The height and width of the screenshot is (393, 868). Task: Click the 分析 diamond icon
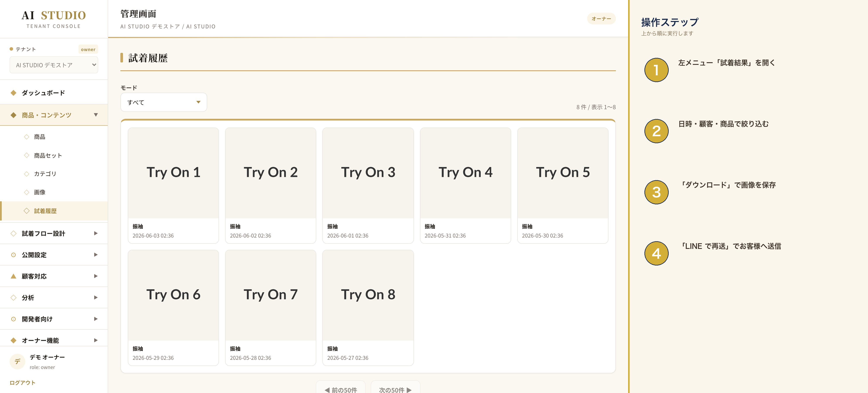tap(14, 298)
